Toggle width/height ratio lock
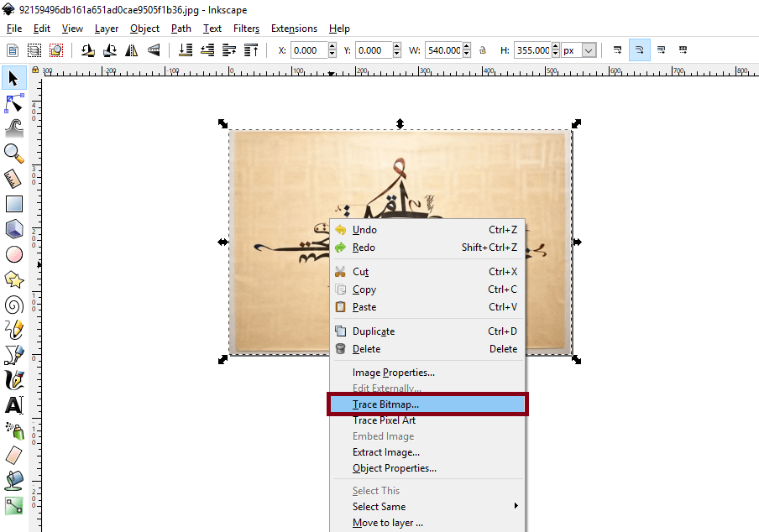This screenshot has height=532, width=759. [x=483, y=50]
